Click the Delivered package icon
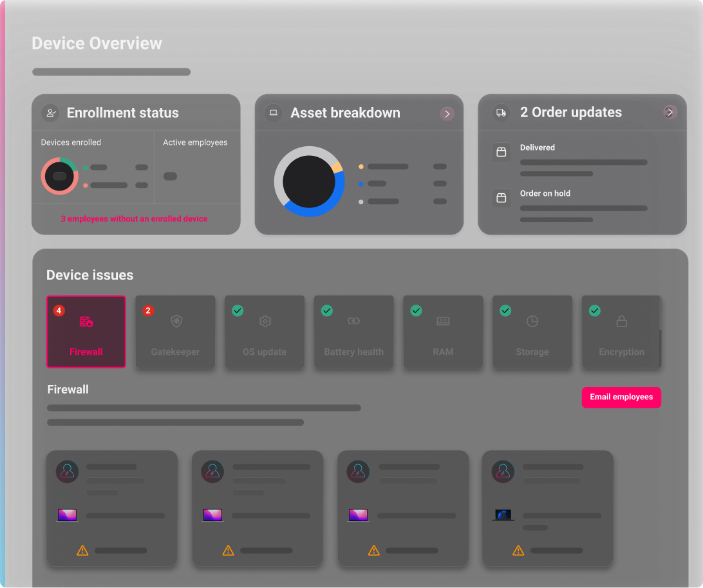The height and width of the screenshot is (588, 703). click(x=501, y=152)
